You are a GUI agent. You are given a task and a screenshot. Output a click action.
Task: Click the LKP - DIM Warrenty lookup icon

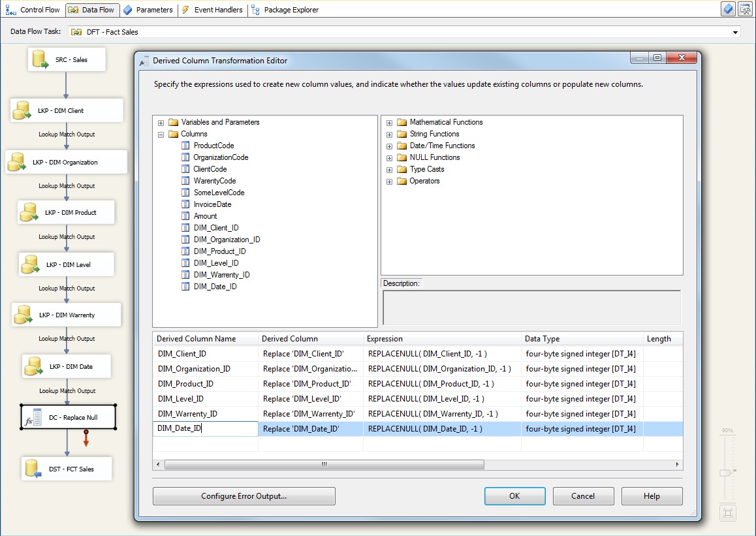[x=24, y=314]
